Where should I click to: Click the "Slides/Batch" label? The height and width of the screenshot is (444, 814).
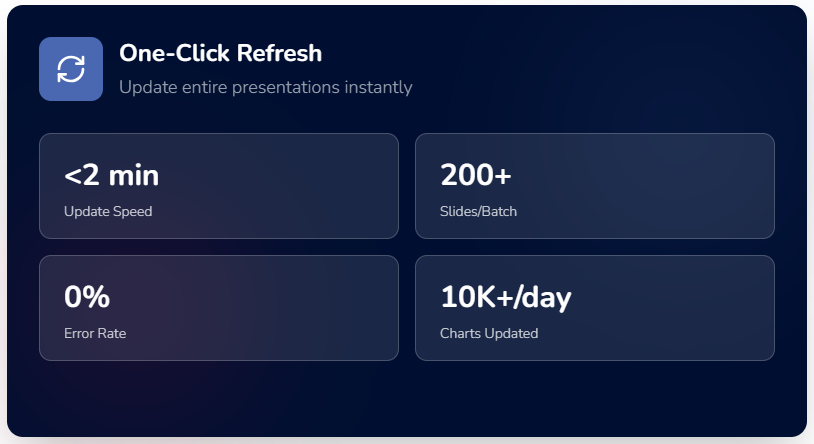[x=478, y=211]
